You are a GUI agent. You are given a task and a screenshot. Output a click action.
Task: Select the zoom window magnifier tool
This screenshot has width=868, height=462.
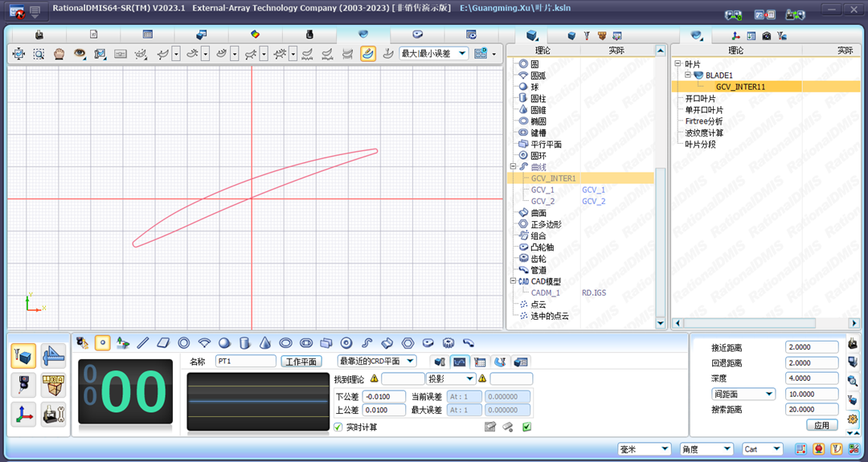[39, 54]
